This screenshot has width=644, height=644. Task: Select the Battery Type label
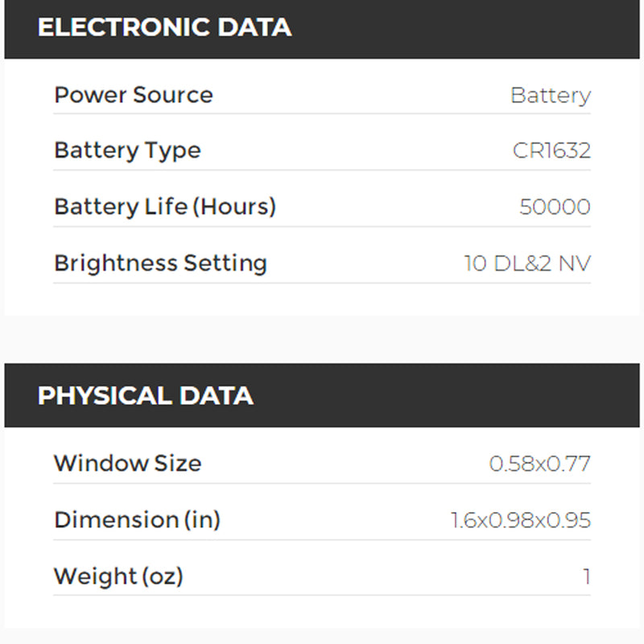[127, 151]
